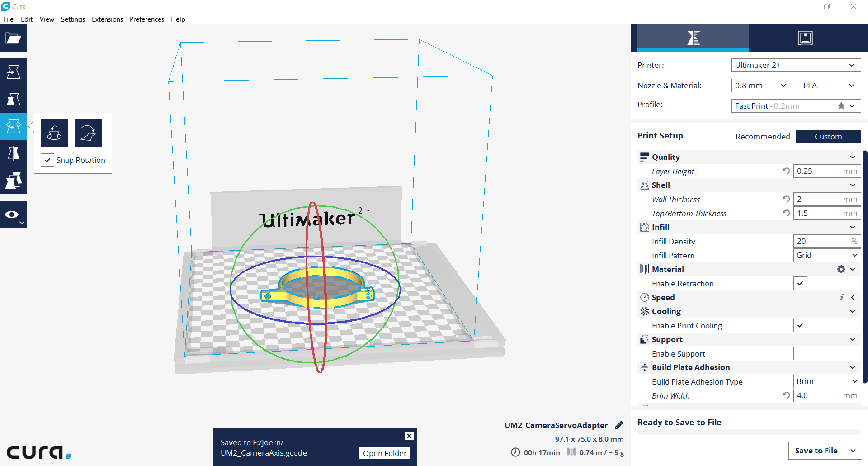The image size is (868, 466).
Task: Switch Print Setup to Custom mode
Action: [828, 137]
